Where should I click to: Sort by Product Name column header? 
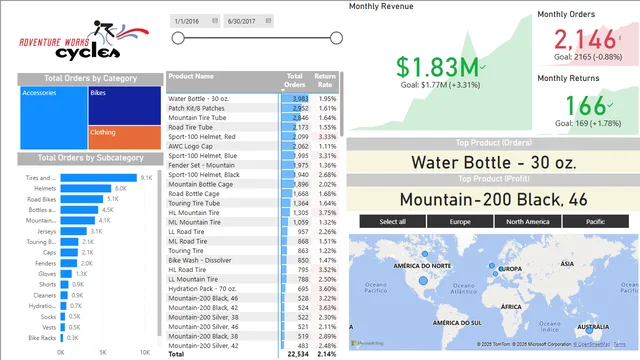click(x=191, y=76)
